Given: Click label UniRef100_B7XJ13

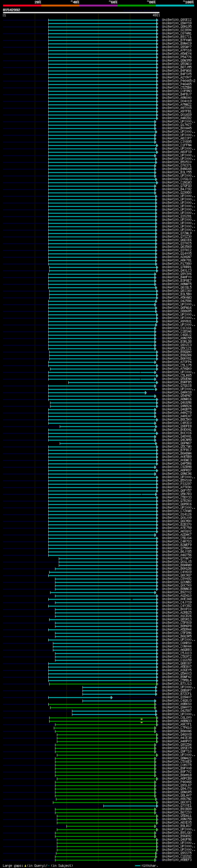Looking at the screenshot, I should coord(176,684).
